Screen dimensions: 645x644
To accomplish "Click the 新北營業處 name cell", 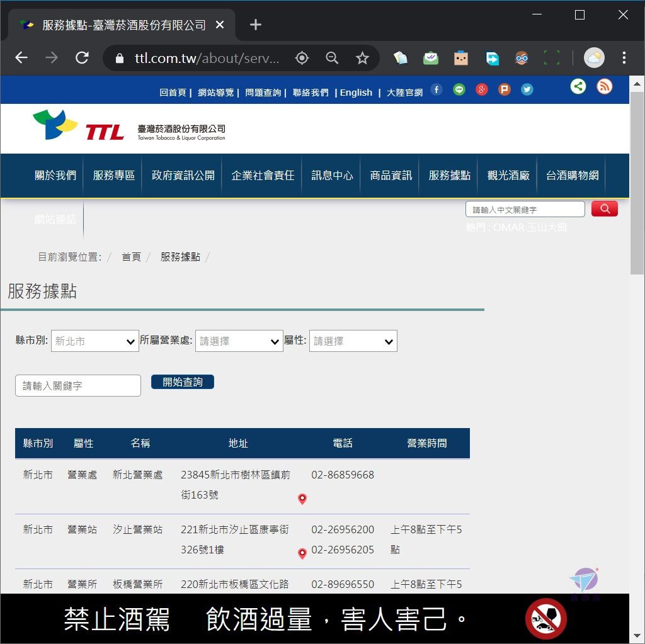I will tap(138, 475).
